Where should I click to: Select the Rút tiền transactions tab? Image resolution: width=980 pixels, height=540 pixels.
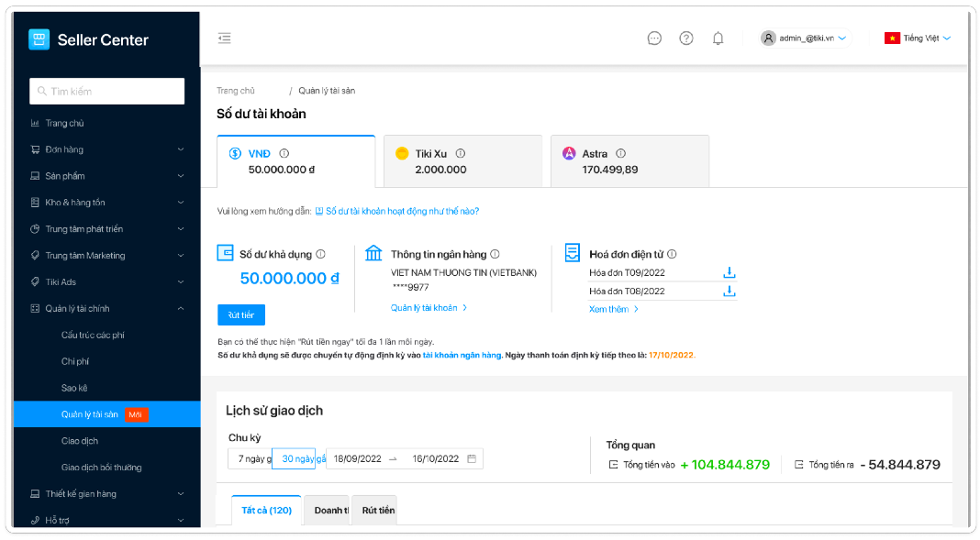(x=373, y=510)
